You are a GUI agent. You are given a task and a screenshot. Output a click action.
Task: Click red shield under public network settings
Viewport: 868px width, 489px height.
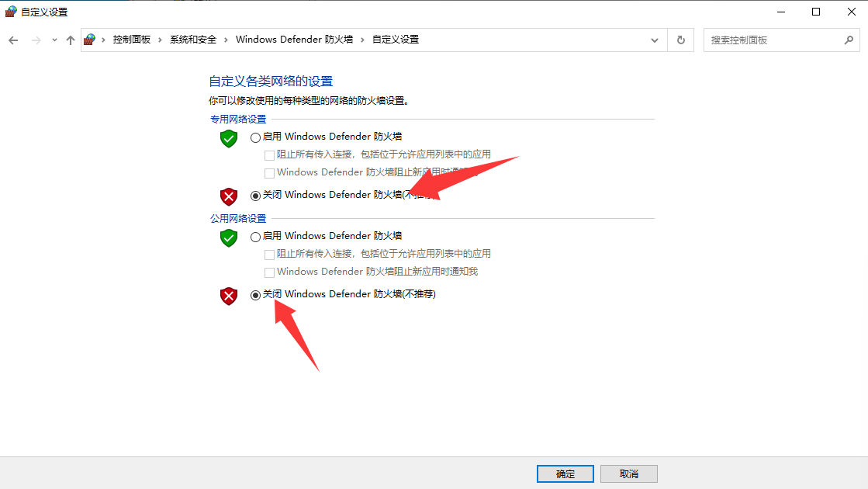pyautogui.click(x=229, y=296)
